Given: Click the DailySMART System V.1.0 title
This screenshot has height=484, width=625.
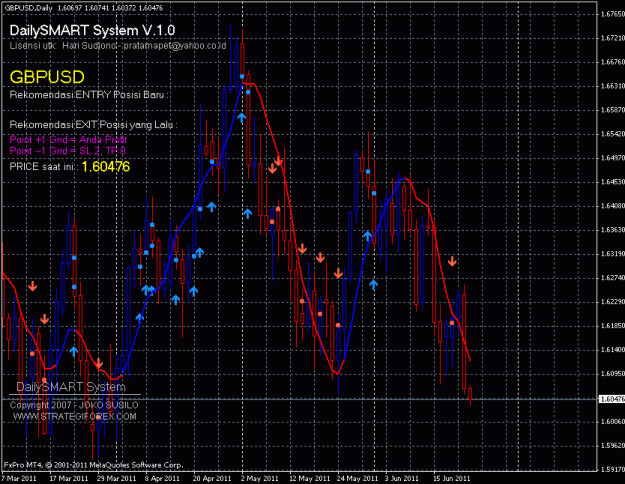Looking at the screenshot, I should coord(92,30).
